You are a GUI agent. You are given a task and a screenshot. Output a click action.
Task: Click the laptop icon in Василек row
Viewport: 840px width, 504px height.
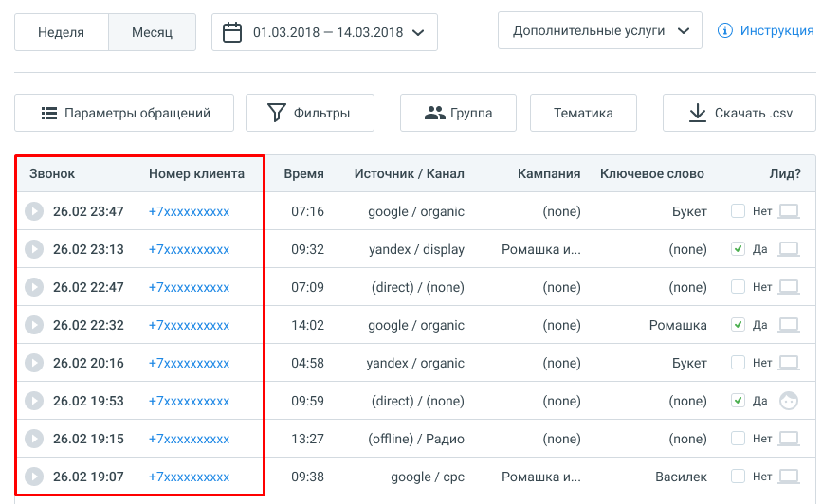788,477
